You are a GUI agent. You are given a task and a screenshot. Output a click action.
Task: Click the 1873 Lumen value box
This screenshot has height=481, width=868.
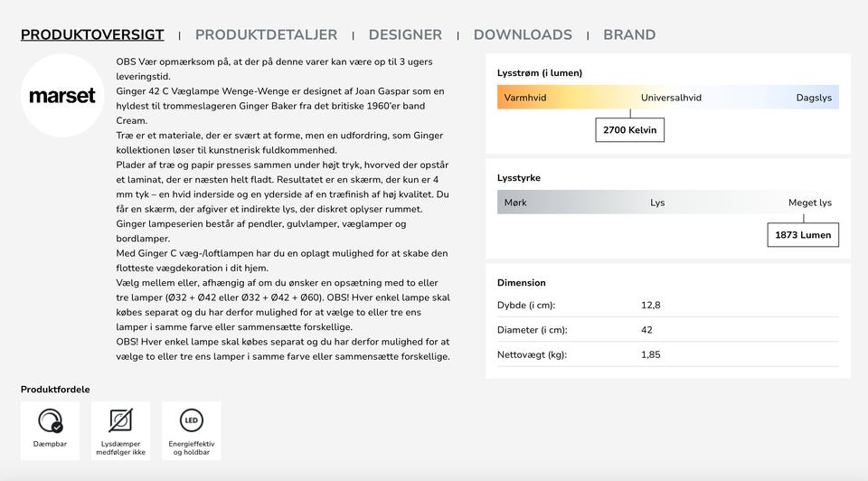pos(803,235)
